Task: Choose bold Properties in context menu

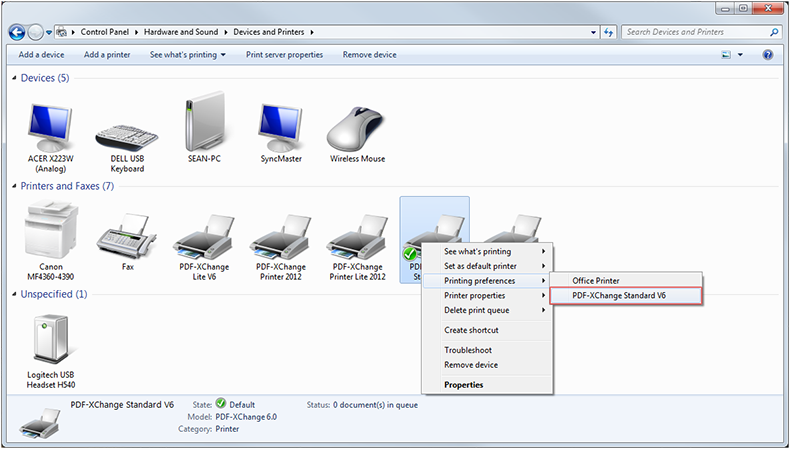Action: [x=487, y=384]
